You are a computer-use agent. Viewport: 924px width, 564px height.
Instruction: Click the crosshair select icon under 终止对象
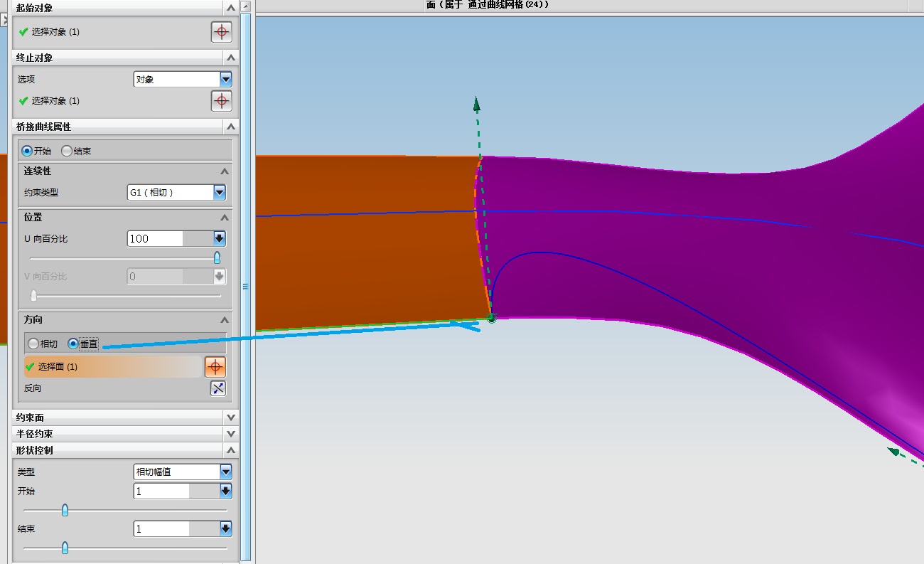(222, 101)
